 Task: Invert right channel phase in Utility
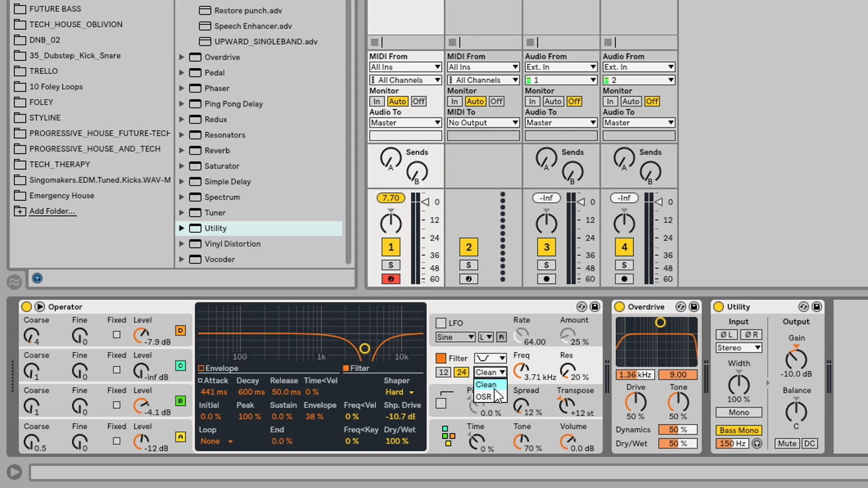[x=751, y=335]
